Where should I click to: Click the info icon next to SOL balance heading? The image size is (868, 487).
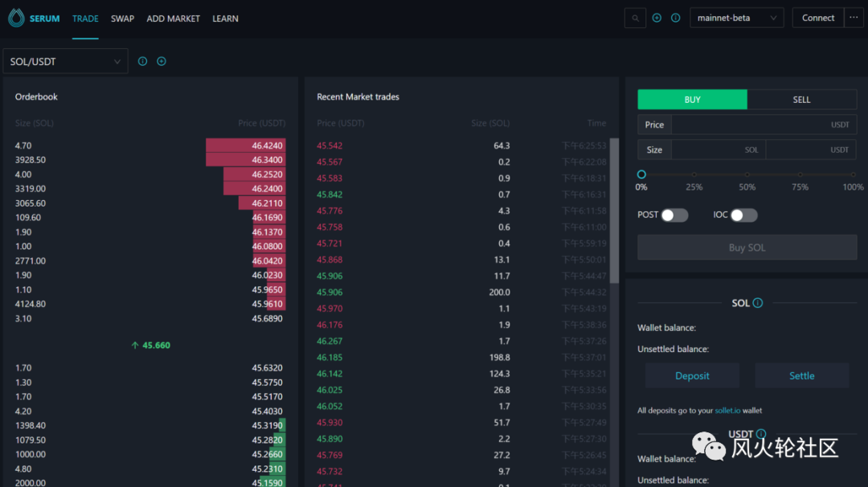758,303
